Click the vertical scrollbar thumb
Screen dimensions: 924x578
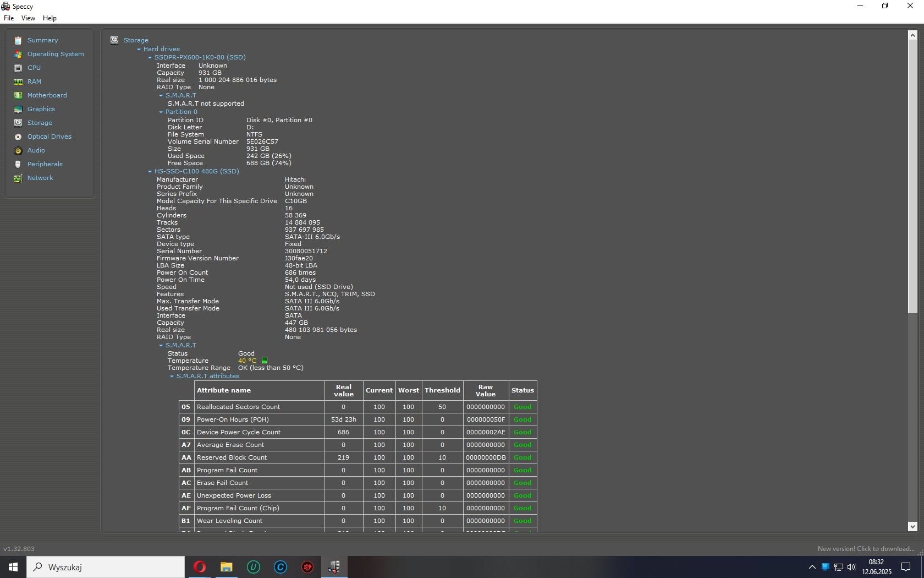(912, 176)
